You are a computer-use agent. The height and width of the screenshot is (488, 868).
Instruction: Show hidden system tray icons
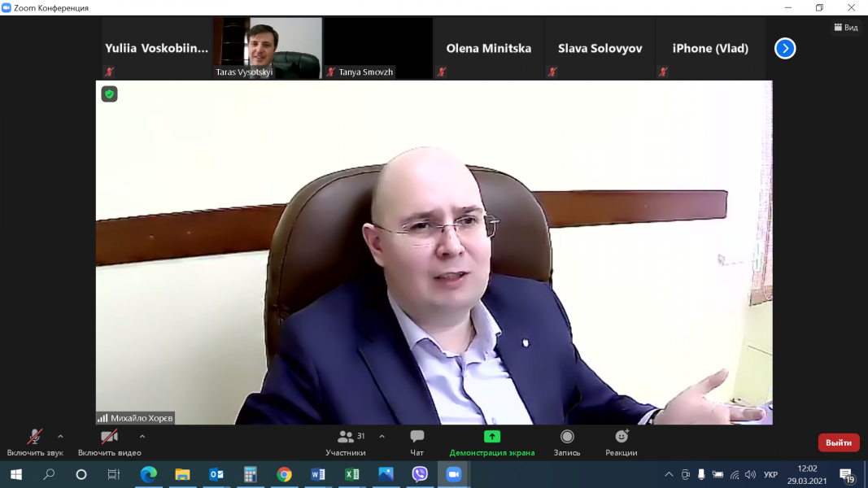669,474
